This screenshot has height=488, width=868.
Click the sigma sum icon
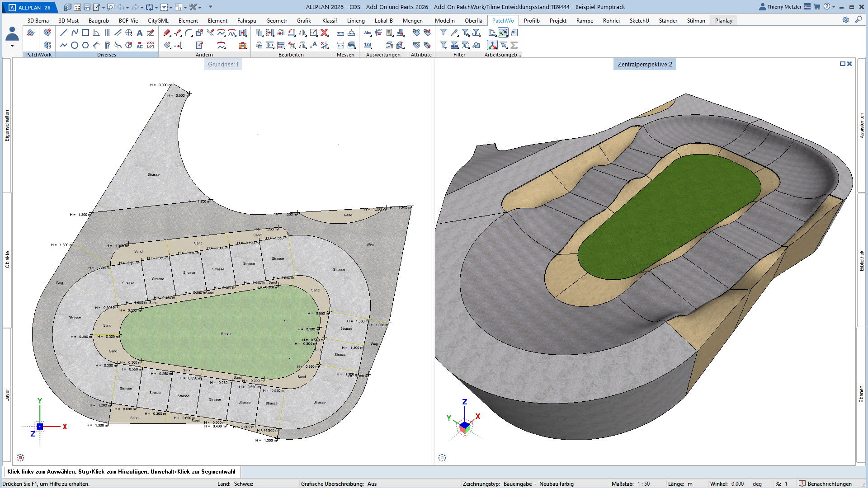(514, 45)
